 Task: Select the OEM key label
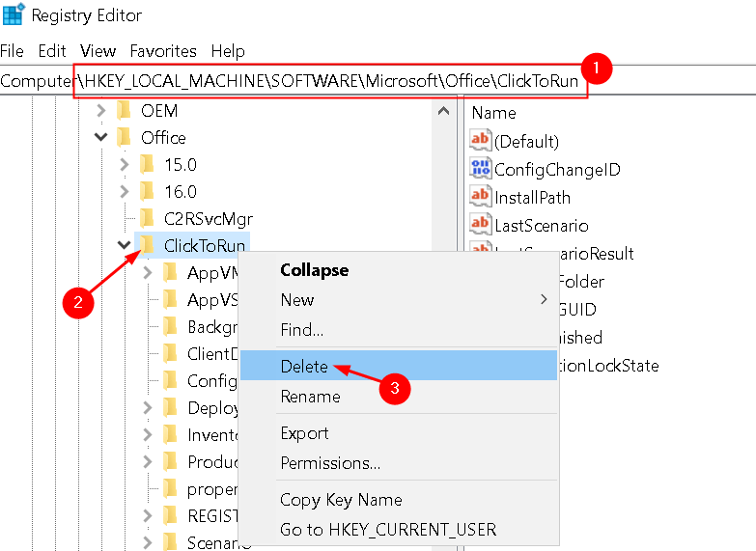pyautogui.click(x=159, y=111)
